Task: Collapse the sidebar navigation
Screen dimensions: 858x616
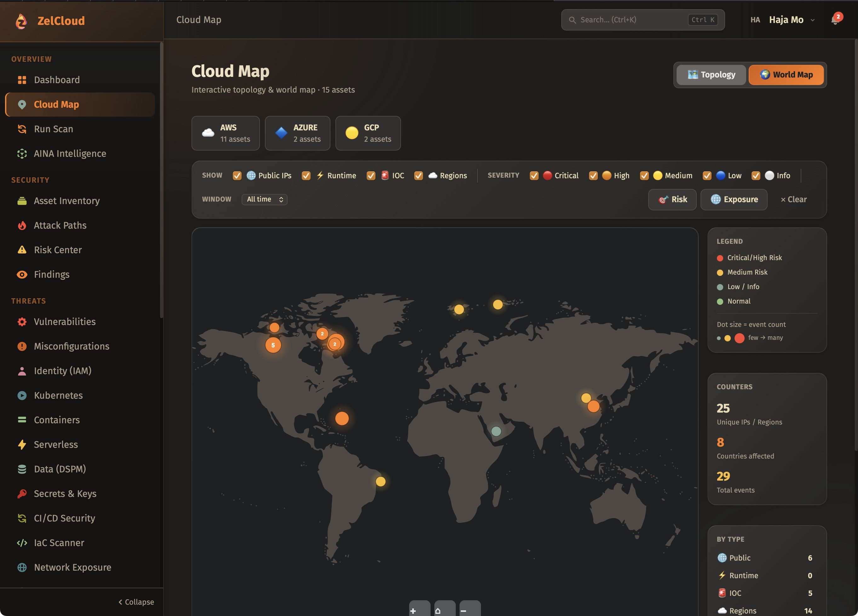Action: pos(136,602)
